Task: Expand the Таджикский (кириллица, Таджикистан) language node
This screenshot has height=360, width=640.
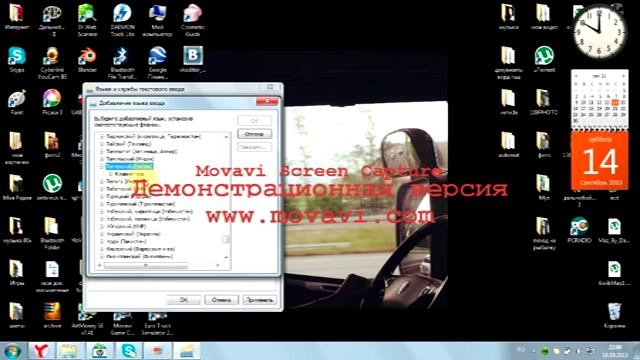Action: (x=101, y=137)
